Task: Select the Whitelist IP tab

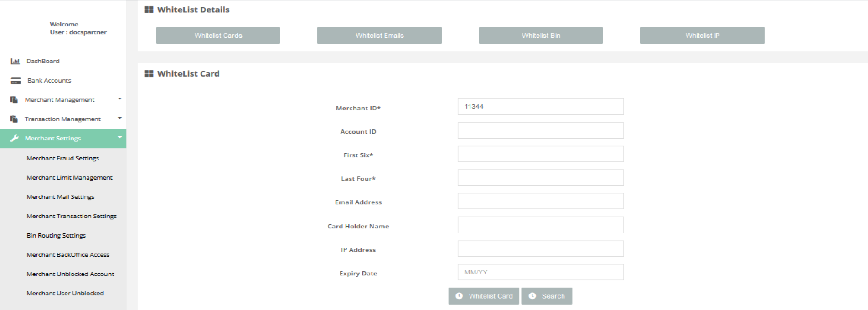Action: tap(702, 36)
